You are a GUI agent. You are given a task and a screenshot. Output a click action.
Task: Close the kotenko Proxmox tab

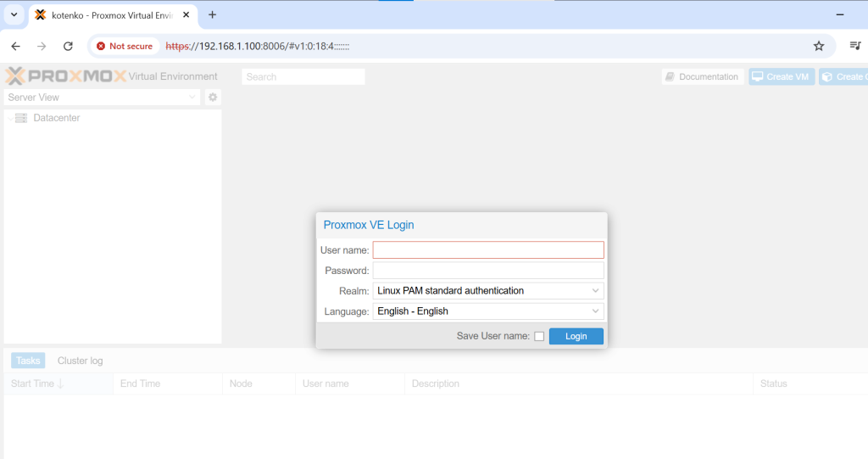(186, 15)
